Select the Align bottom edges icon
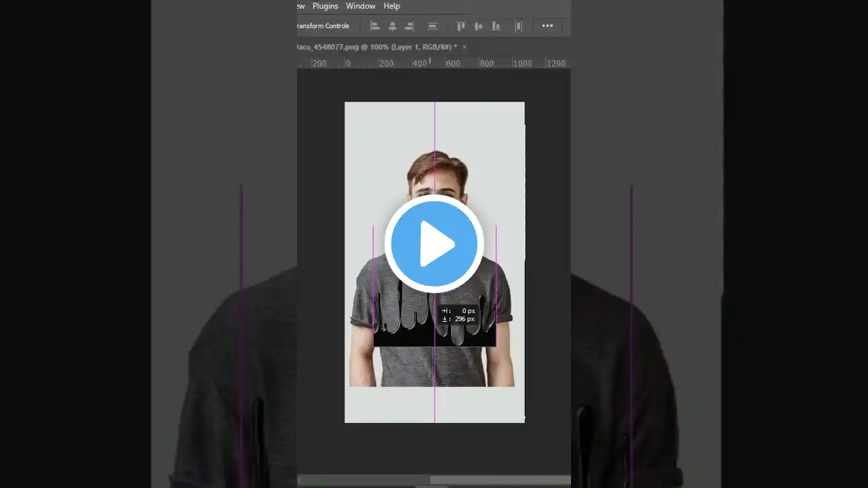Viewport: 868px width, 488px height. click(x=496, y=26)
